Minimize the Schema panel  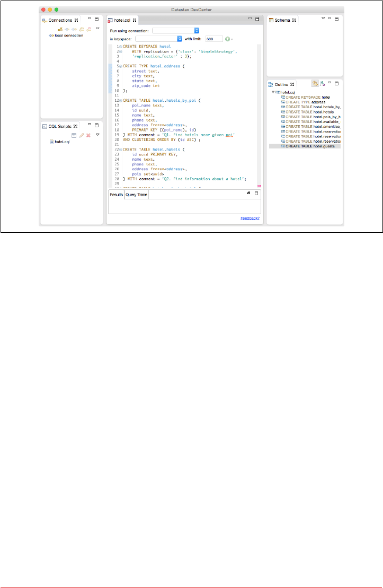click(x=329, y=19)
